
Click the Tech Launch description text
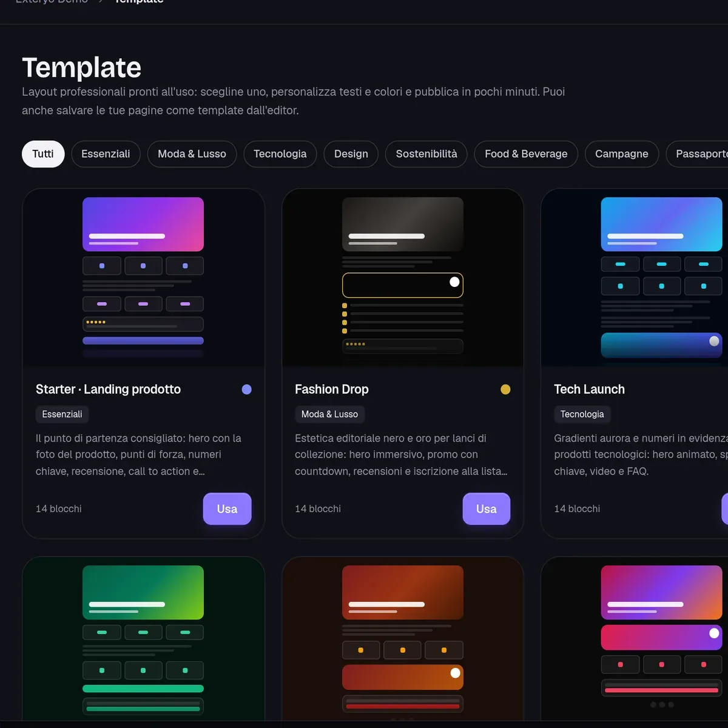tap(641, 454)
